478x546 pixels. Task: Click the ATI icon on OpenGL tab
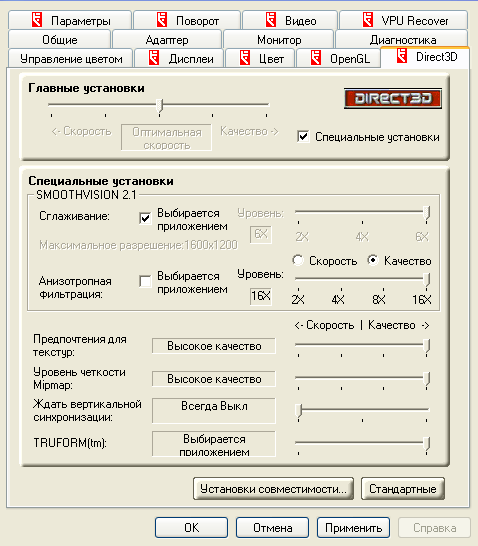(316, 58)
